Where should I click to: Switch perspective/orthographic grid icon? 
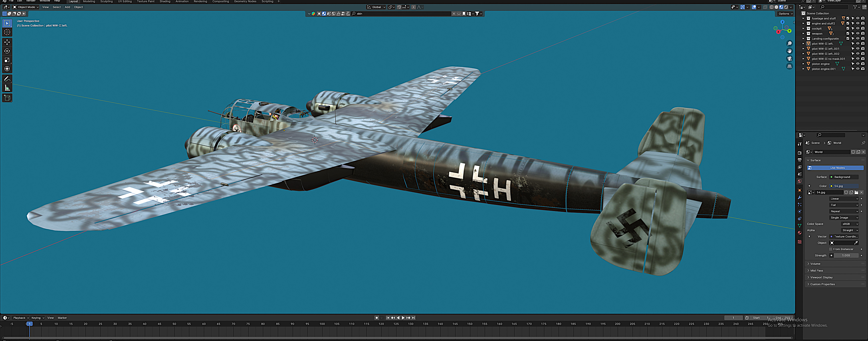pyautogui.click(x=789, y=66)
